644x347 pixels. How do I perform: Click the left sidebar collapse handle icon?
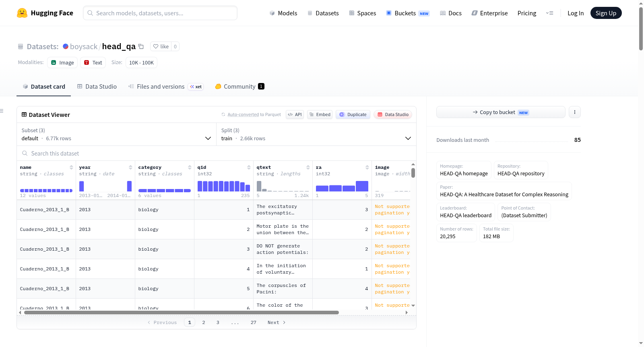(x=2, y=111)
